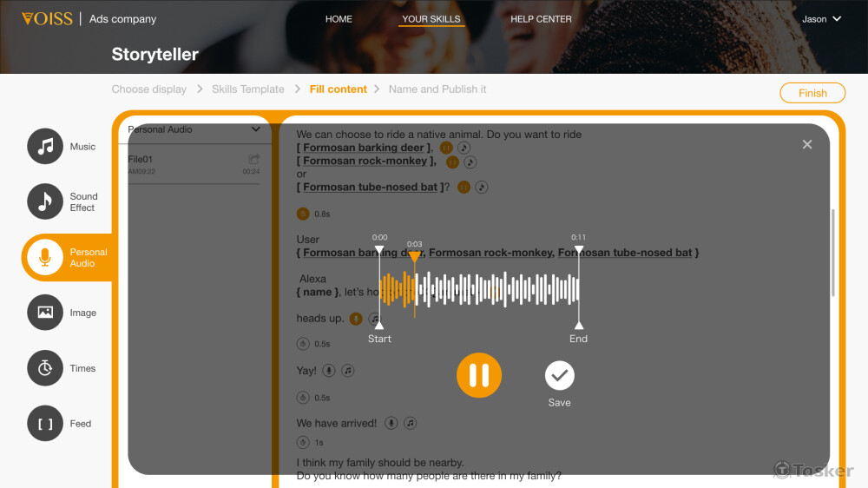This screenshot has width=868, height=488.
Task: Open the Jason account menu
Action: tap(821, 19)
